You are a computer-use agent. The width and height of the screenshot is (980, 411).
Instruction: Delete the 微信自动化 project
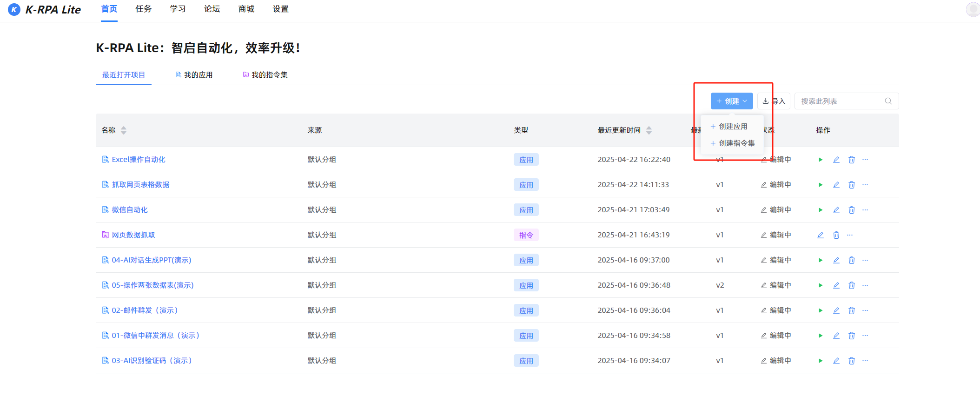pos(852,210)
